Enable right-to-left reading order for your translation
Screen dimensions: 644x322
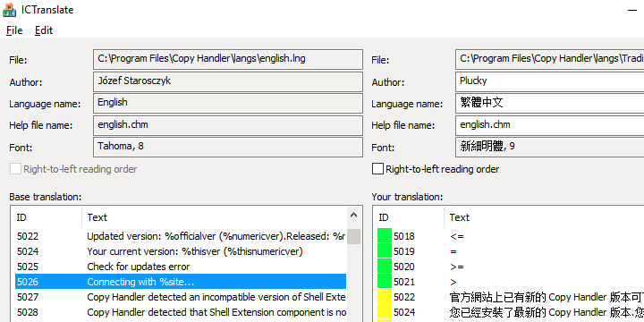[x=377, y=169]
